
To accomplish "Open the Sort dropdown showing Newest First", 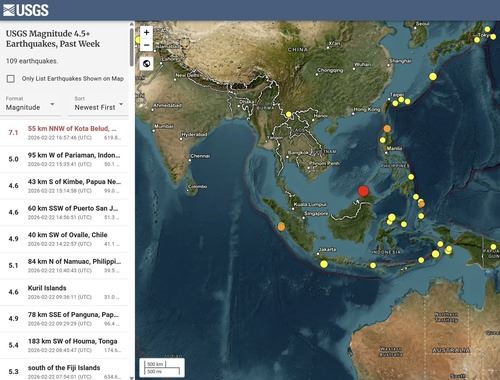I will pos(99,104).
